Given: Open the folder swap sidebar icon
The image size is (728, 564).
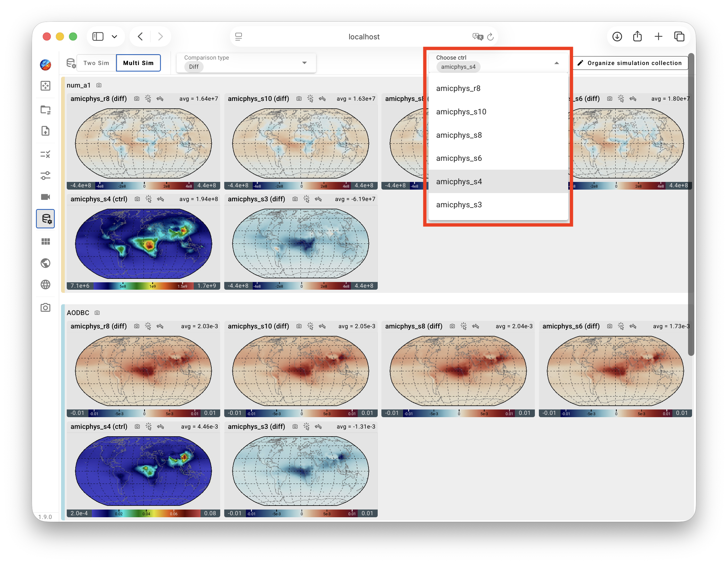Looking at the screenshot, I should point(45,109).
